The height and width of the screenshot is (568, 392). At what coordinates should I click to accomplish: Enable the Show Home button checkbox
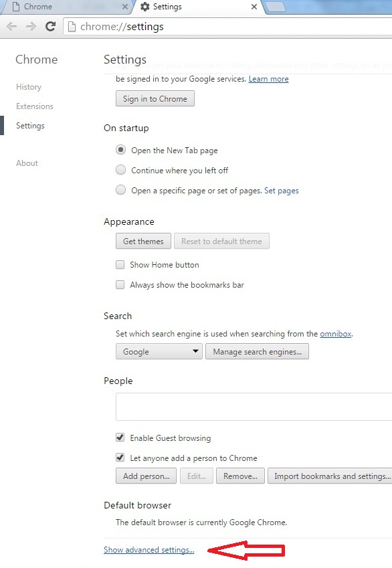coord(120,265)
